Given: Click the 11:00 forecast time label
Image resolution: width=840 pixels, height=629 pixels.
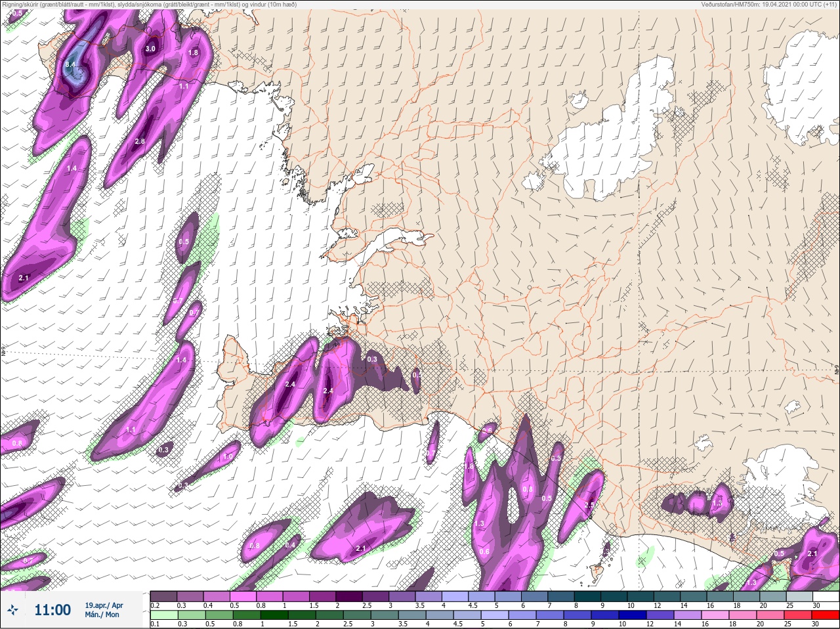Looking at the screenshot, I should pos(52,610).
